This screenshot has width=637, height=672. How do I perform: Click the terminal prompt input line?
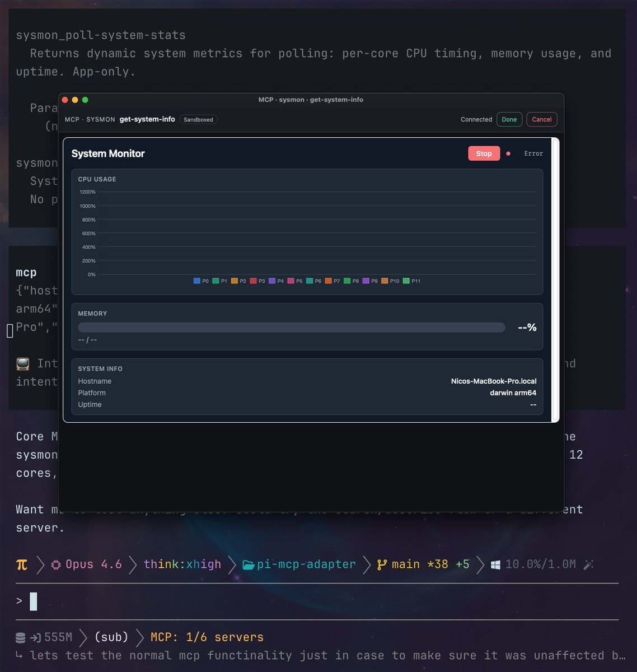coord(317,601)
